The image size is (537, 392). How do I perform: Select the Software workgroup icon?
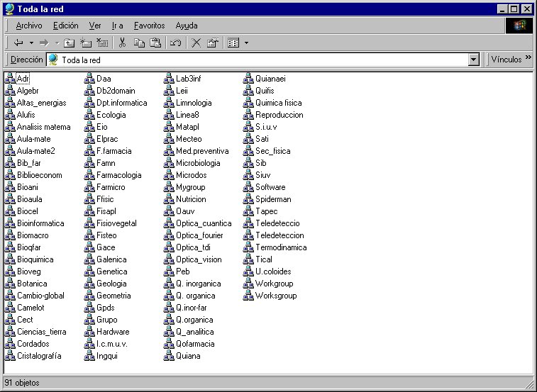[248, 187]
